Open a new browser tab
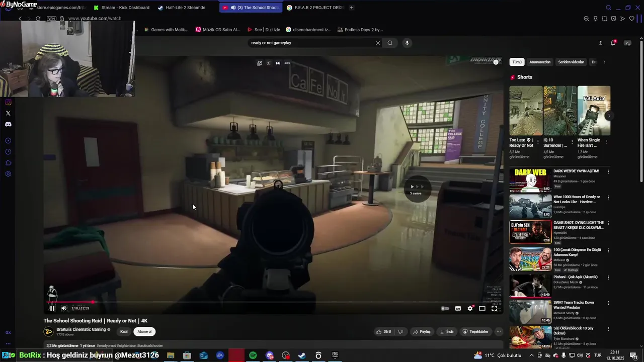Image resolution: width=644 pixels, height=362 pixels. click(x=351, y=8)
